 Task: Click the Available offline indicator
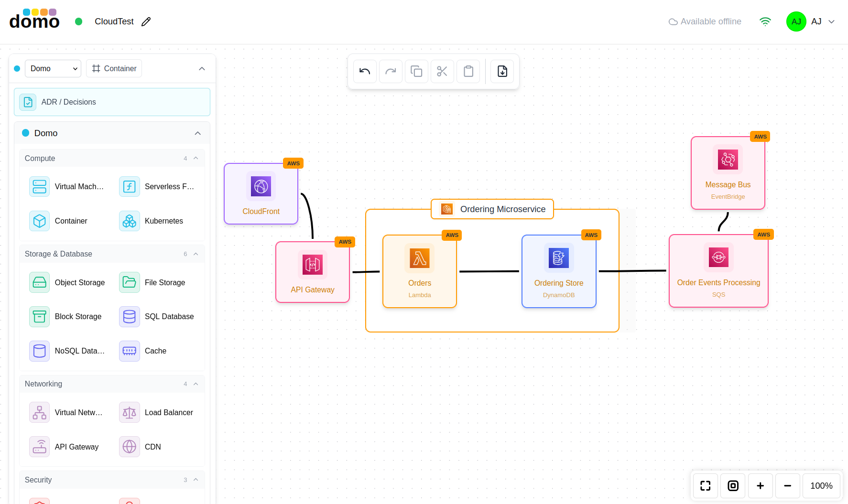pos(705,21)
